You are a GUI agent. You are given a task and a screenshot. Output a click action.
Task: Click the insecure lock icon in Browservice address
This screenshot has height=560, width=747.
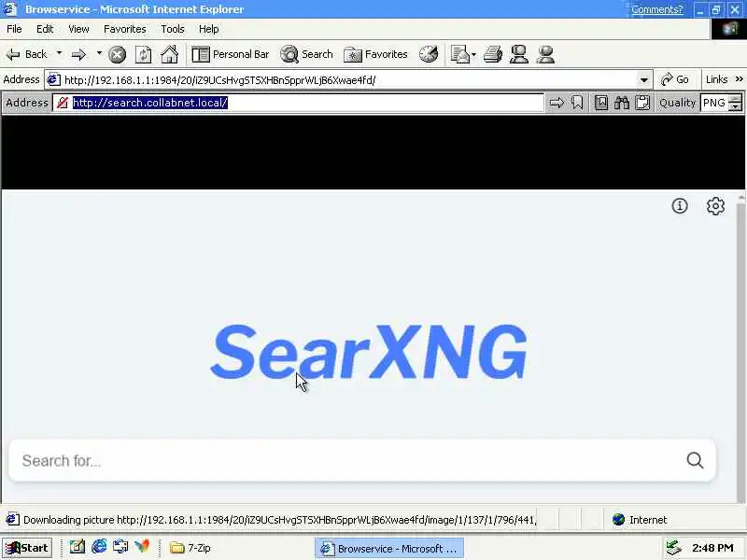(62, 103)
